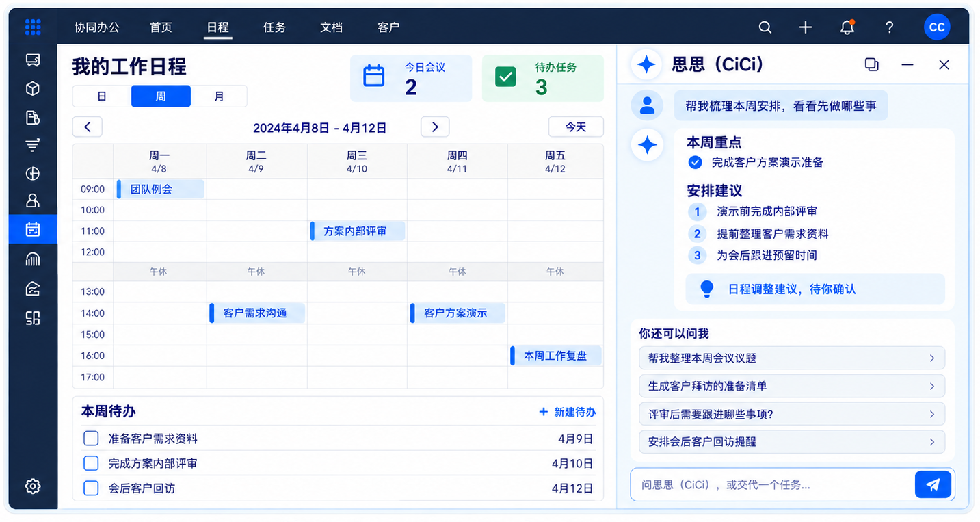Expand the 安排会后客户回访提醒 suggestion
Viewport: 980px width, 522px height.
click(792, 441)
